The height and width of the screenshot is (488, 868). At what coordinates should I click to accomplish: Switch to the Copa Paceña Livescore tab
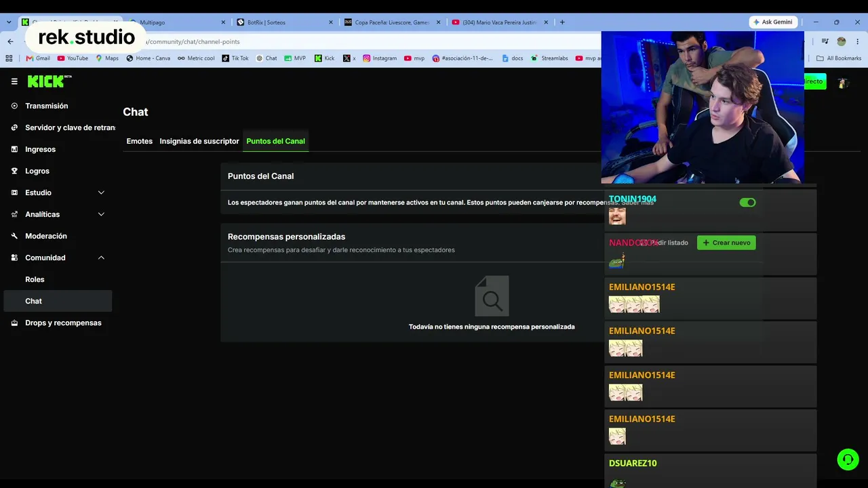click(393, 22)
